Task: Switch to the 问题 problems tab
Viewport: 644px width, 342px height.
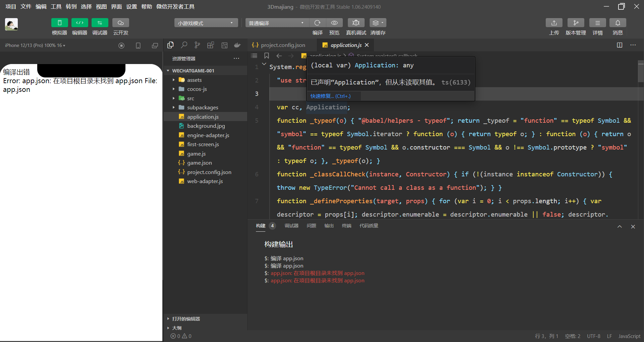Action: point(311,226)
